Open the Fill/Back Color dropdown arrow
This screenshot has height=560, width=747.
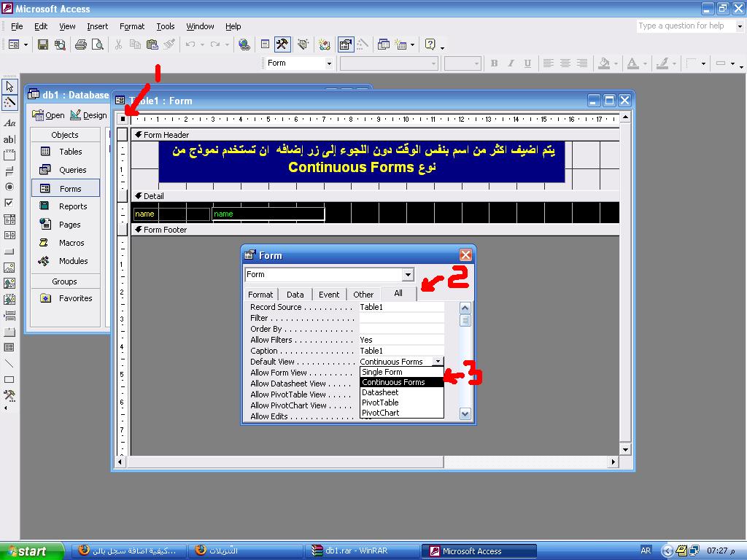616,63
